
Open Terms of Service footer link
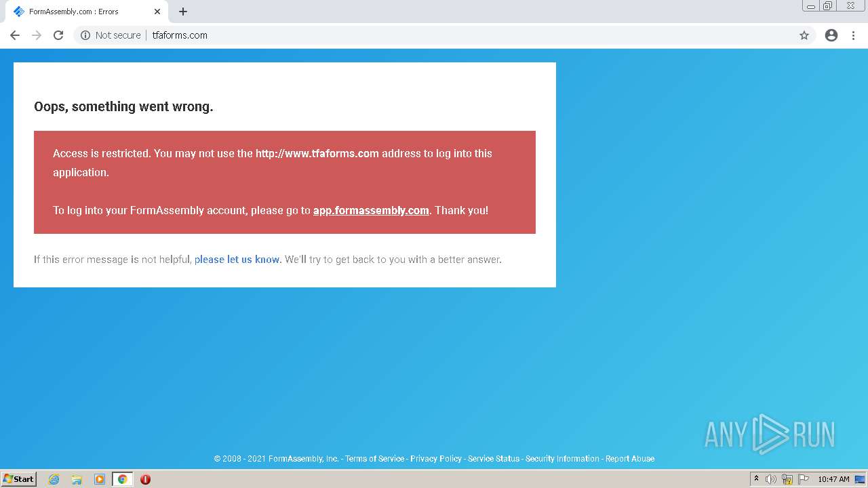point(374,459)
